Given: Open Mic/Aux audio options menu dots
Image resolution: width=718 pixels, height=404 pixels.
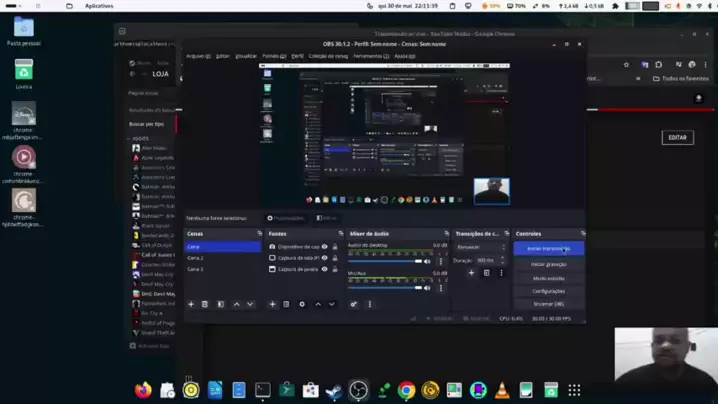Looking at the screenshot, I should coord(441,288).
